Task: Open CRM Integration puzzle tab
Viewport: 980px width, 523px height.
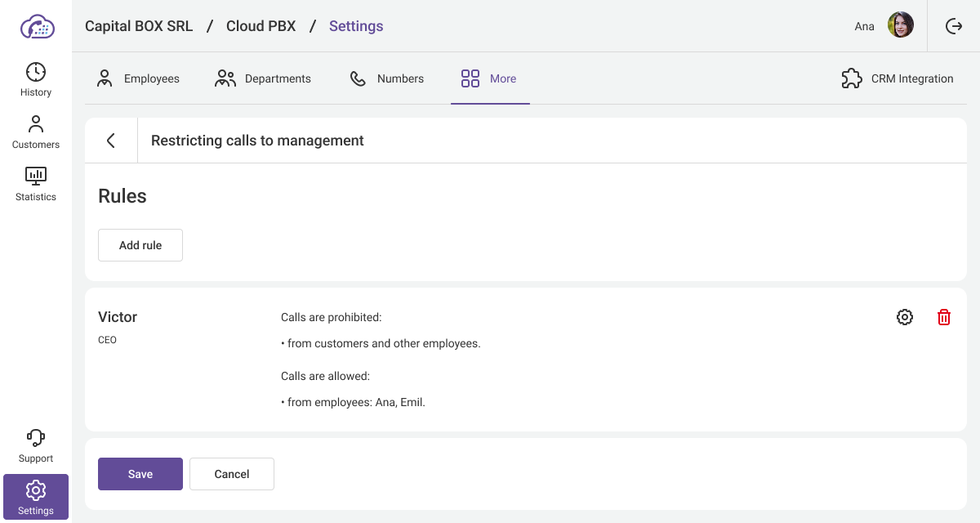Action: [898, 78]
